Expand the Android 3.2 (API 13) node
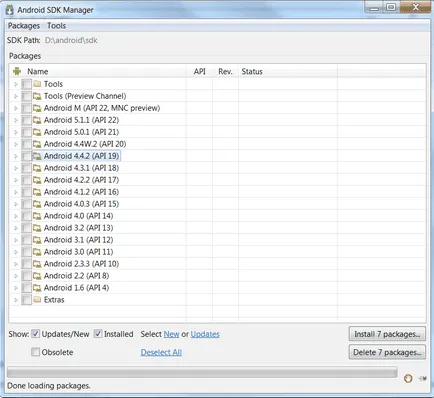Image resolution: width=434 pixels, height=398 pixels. point(16,228)
